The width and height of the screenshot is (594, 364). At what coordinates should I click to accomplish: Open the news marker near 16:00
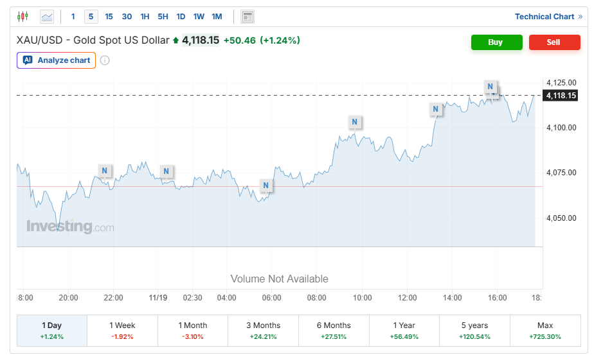pyautogui.click(x=491, y=87)
